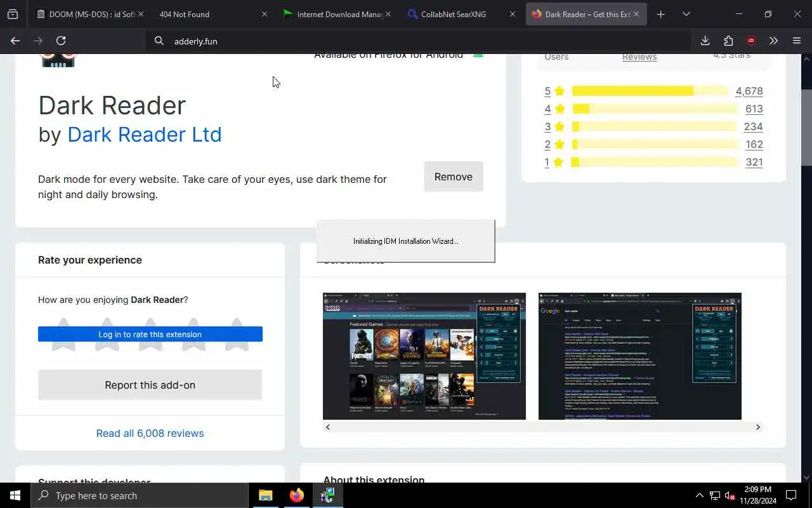The height and width of the screenshot is (508, 812).
Task: Click the address bar showing adderly.fun
Action: (419, 41)
